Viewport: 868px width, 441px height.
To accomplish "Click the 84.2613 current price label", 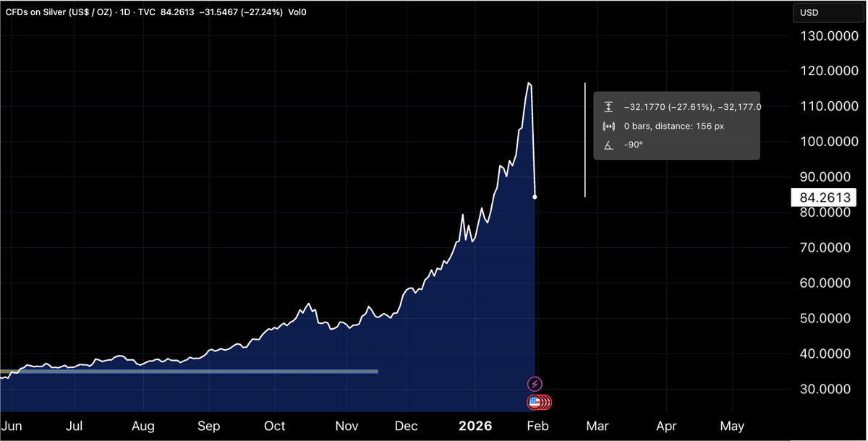I will 824,197.
